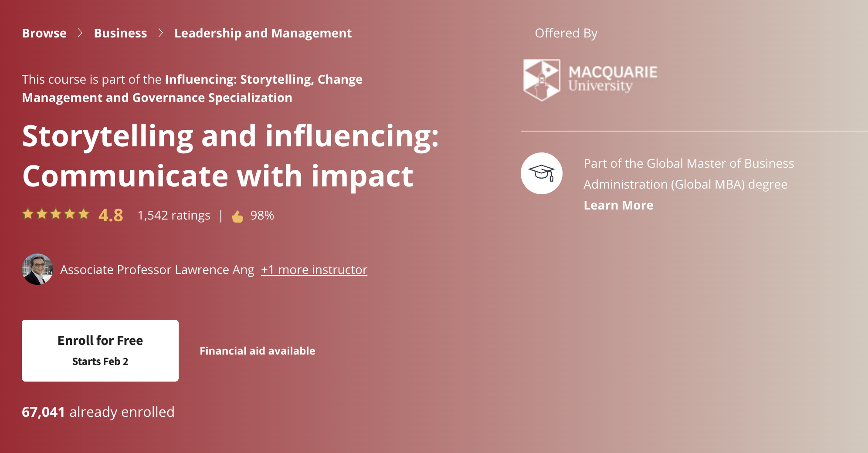This screenshot has width=868, height=453.
Task: Click the Business breadcrumb chevron
Action: click(x=160, y=33)
